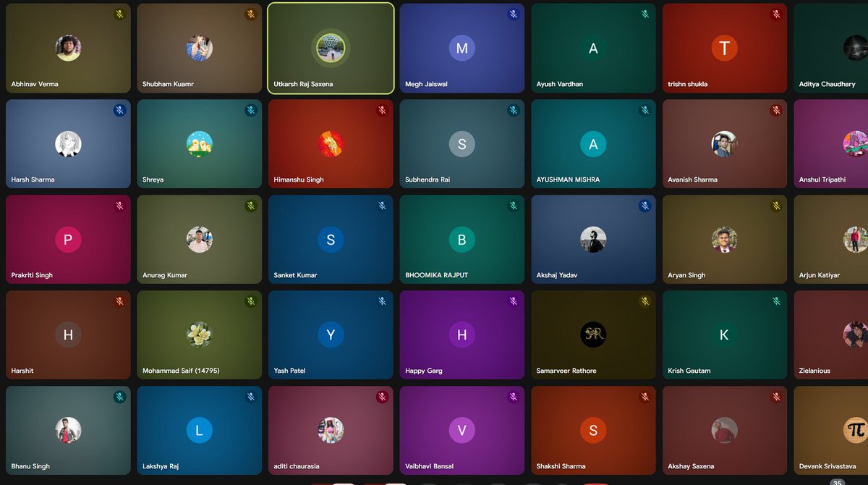This screenshot has width=868, height=485.
Task: Click muted mic icon on Vaibhavi Bansal's tile
Action: [514, 397]
